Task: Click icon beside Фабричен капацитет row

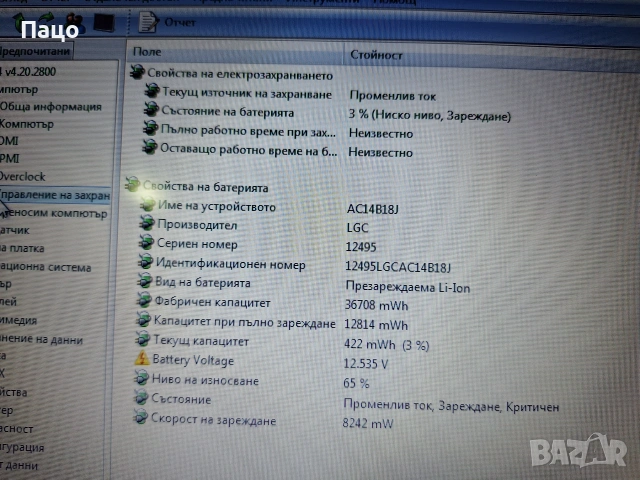Action: [144, 300]
